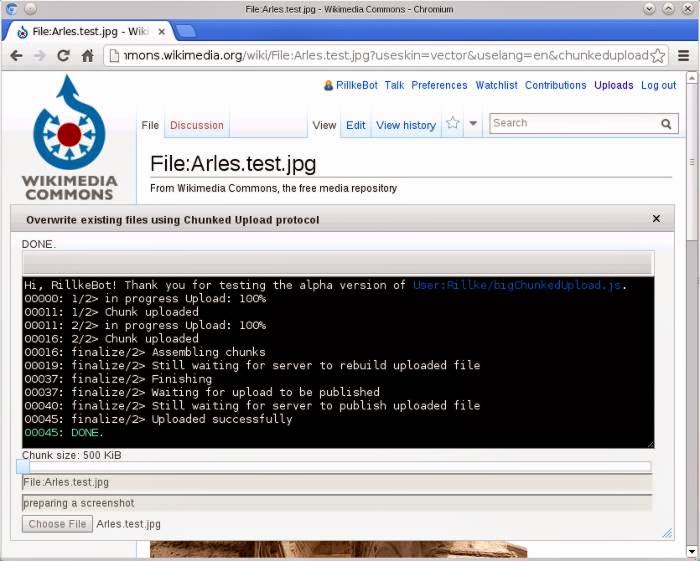Reload the page with the refresh icon
The image size is (700, 561).
pos(63,56)
